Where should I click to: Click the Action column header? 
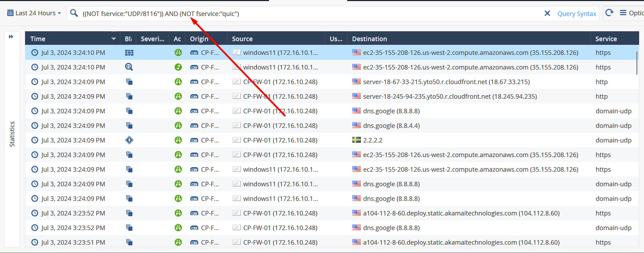(177, 39)
